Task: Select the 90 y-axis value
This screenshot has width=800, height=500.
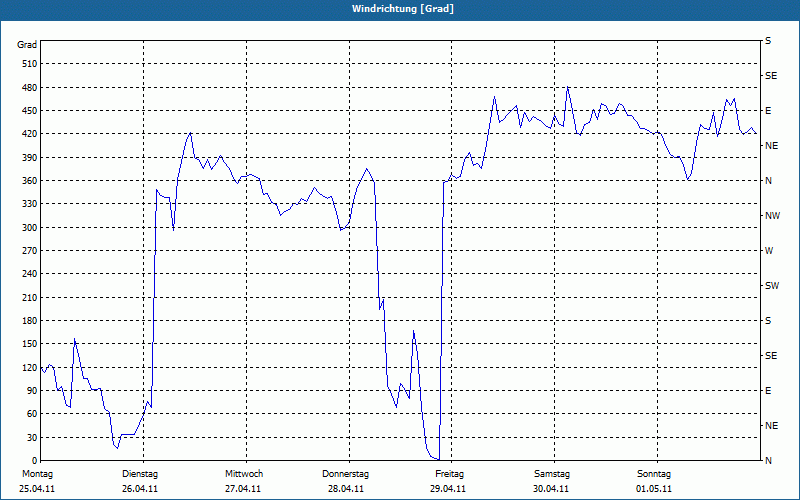Action: (32, 391)
